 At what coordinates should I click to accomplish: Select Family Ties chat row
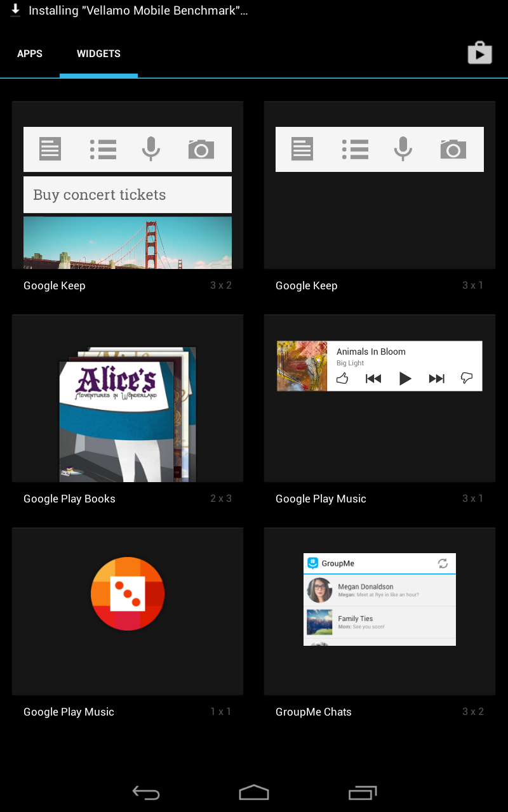[x=380, y=622]
